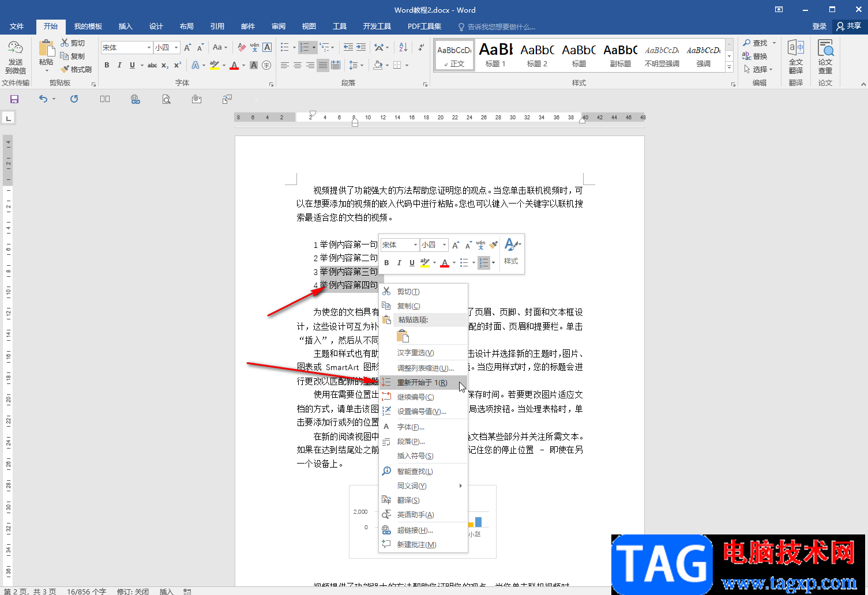
Task: Select Set Numbering Value in context menu
Action: (423, 412)
